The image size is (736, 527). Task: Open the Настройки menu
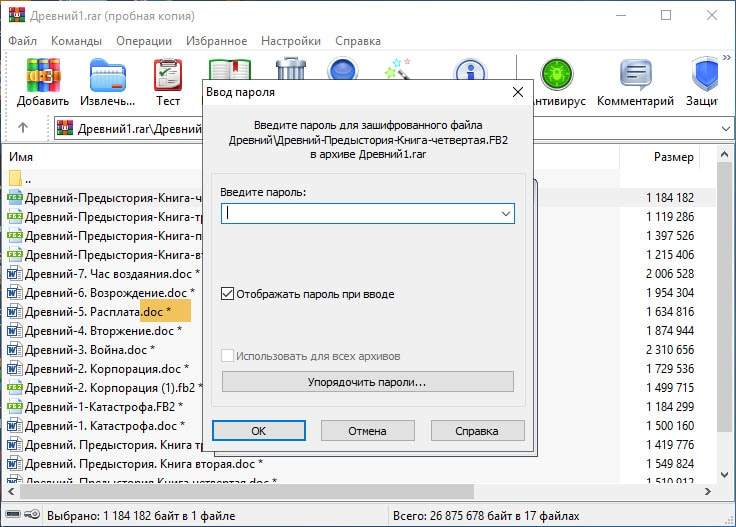(291, 41)
